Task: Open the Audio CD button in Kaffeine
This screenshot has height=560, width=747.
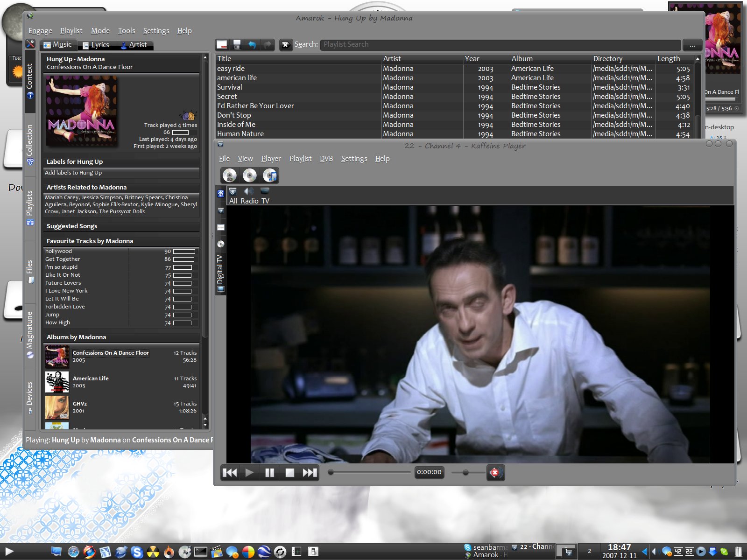Action: 270,175
